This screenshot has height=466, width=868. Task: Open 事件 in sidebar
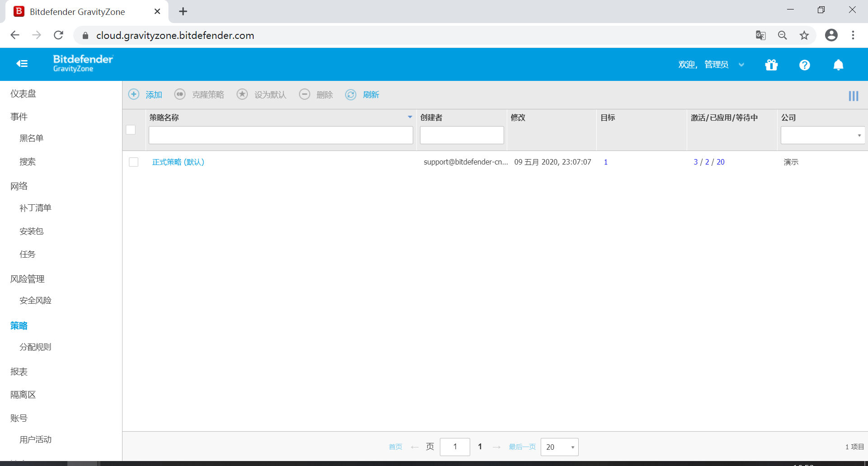click(19, 117)
